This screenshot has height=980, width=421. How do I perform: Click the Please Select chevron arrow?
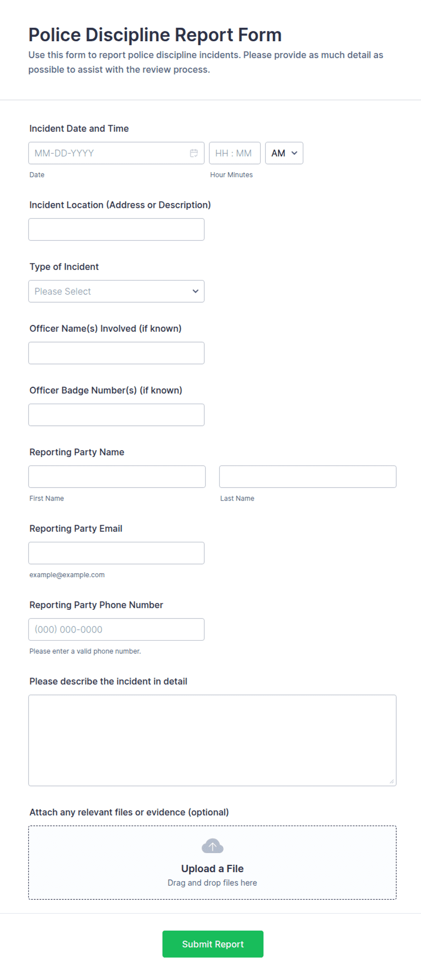[x=196, y=291]
